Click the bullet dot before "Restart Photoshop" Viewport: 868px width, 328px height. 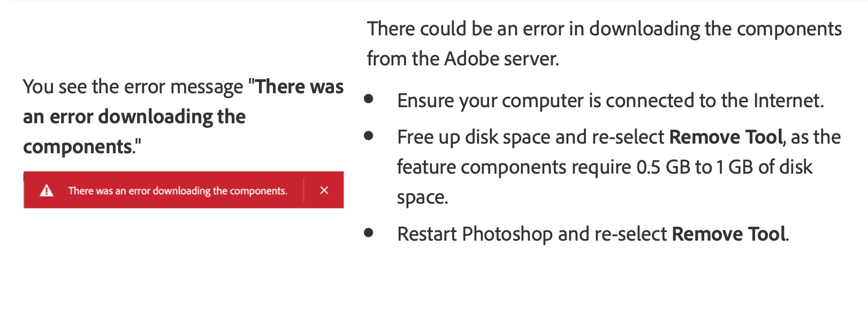368,233
